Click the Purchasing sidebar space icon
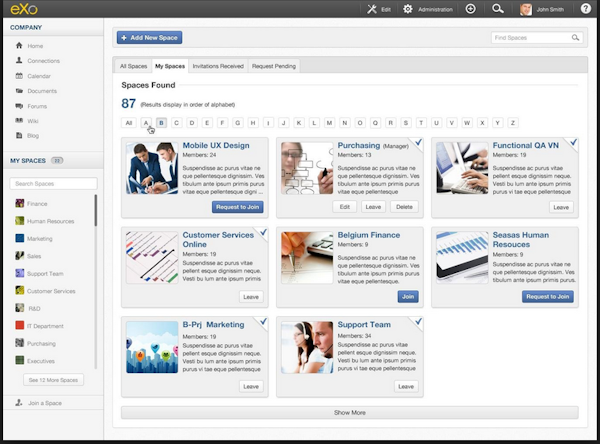The image size is (600, 444). [x=20, y=343]
